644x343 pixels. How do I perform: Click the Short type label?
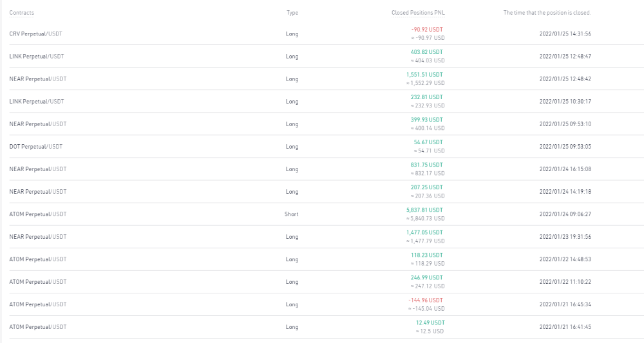click(292, 214)
